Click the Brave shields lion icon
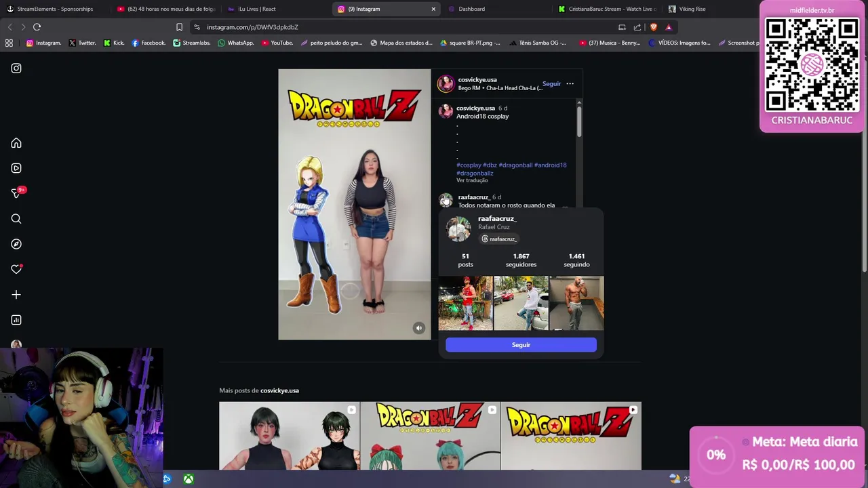The image size is (868, 488). [x=654, y=27]
